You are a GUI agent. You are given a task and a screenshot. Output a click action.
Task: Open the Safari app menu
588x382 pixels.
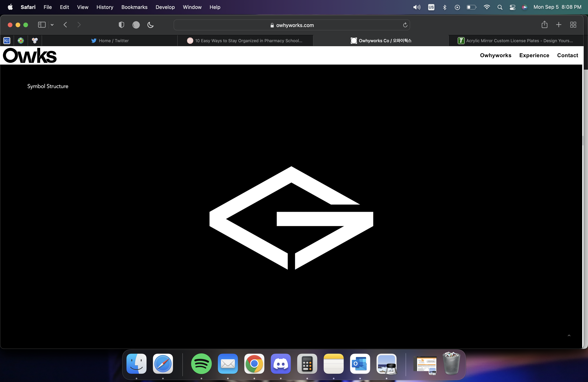(28, 7)
